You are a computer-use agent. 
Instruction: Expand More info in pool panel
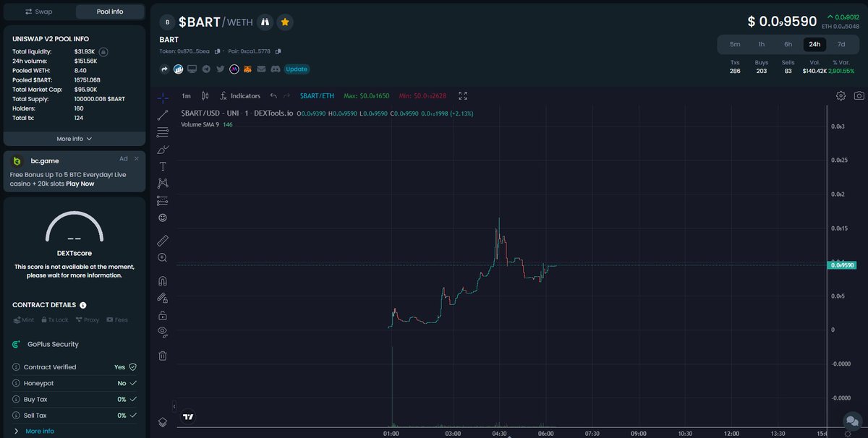[x=75, y=139]
